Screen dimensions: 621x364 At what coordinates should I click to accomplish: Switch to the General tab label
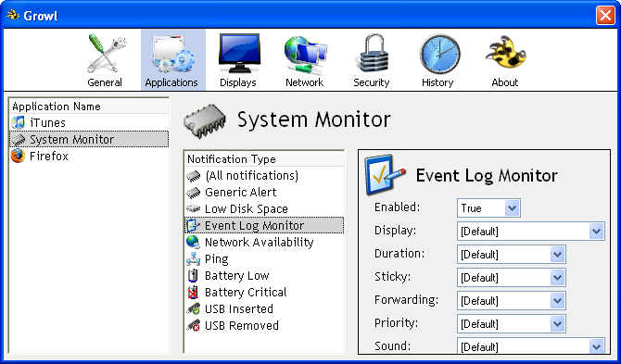point(105,82)
